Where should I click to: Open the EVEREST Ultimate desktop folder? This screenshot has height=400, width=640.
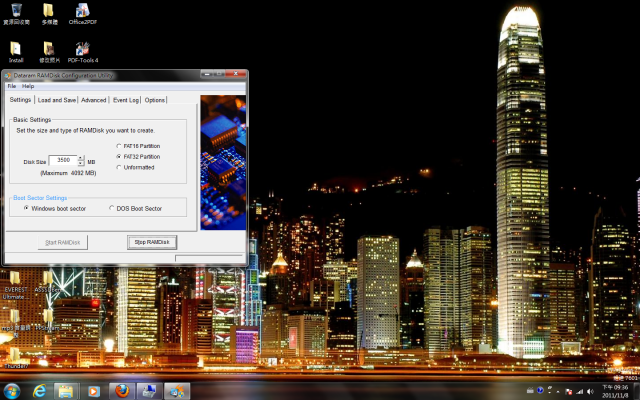tap(16, 285)
